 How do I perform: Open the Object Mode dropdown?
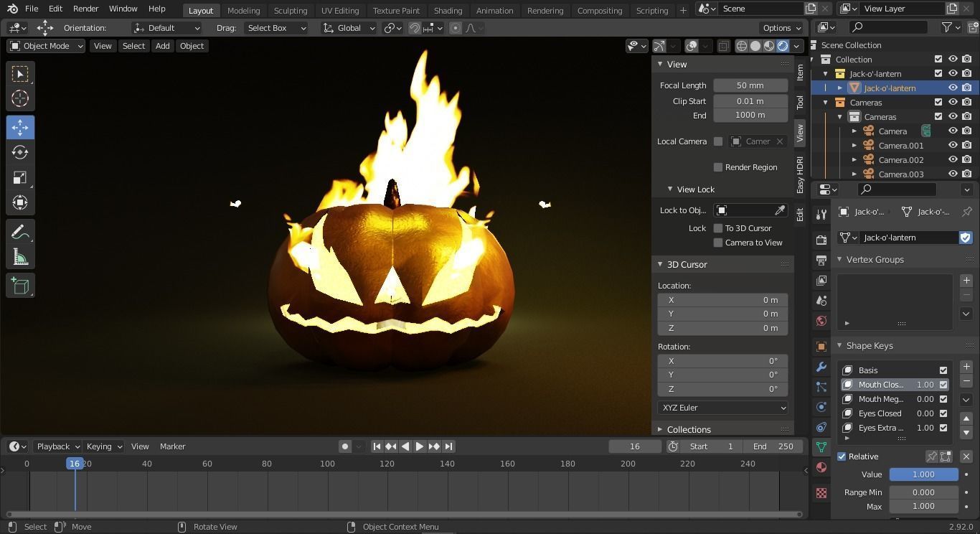click(x=46, y=46)
